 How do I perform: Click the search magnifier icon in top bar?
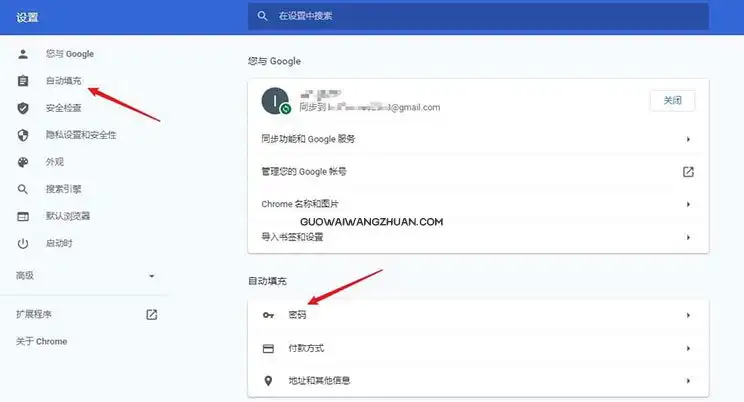(x=262, y=16)
